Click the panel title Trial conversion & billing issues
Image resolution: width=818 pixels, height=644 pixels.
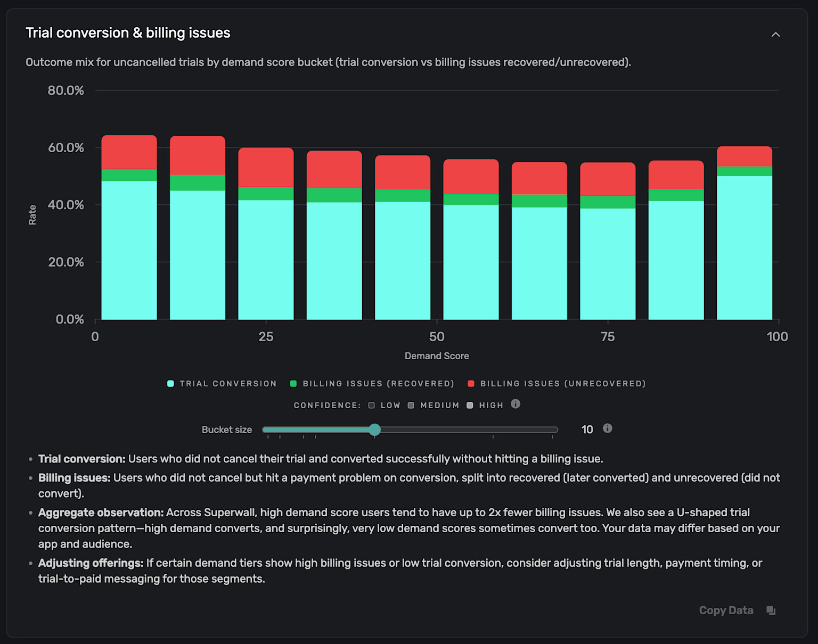coord(128,32)
